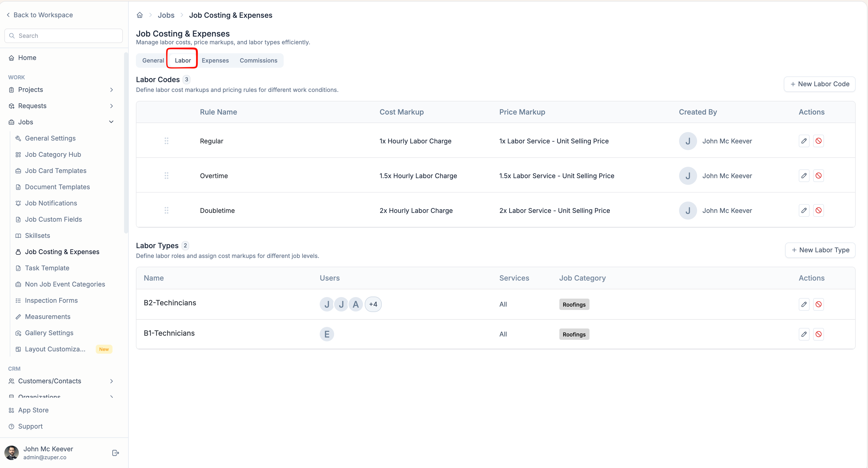Delete the Regular labor code
The image size is (868, 468).
tap(819, 141)
